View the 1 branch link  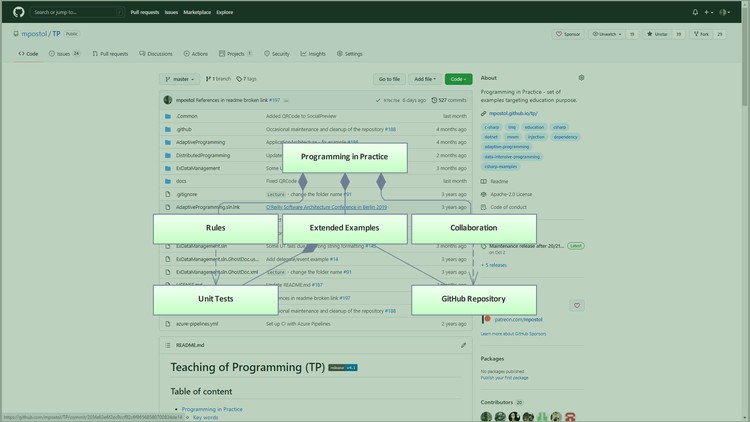point(218,79)
